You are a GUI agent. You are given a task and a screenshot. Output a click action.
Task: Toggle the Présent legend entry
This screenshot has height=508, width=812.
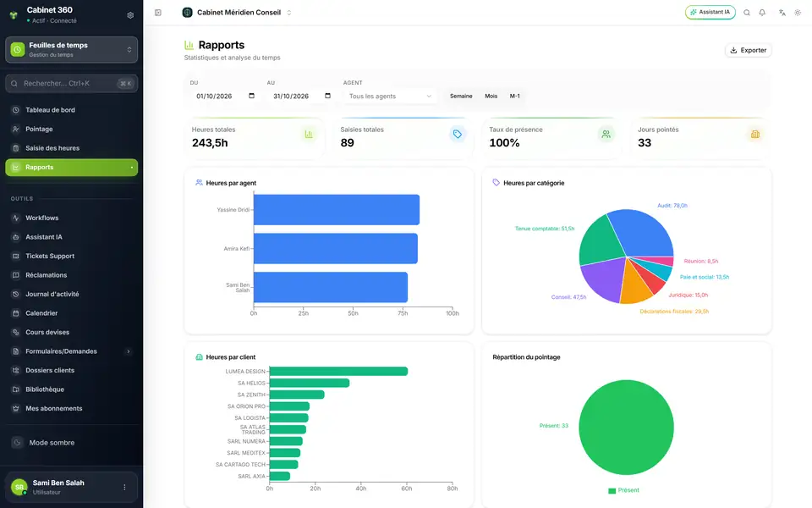tap(624, 490)
